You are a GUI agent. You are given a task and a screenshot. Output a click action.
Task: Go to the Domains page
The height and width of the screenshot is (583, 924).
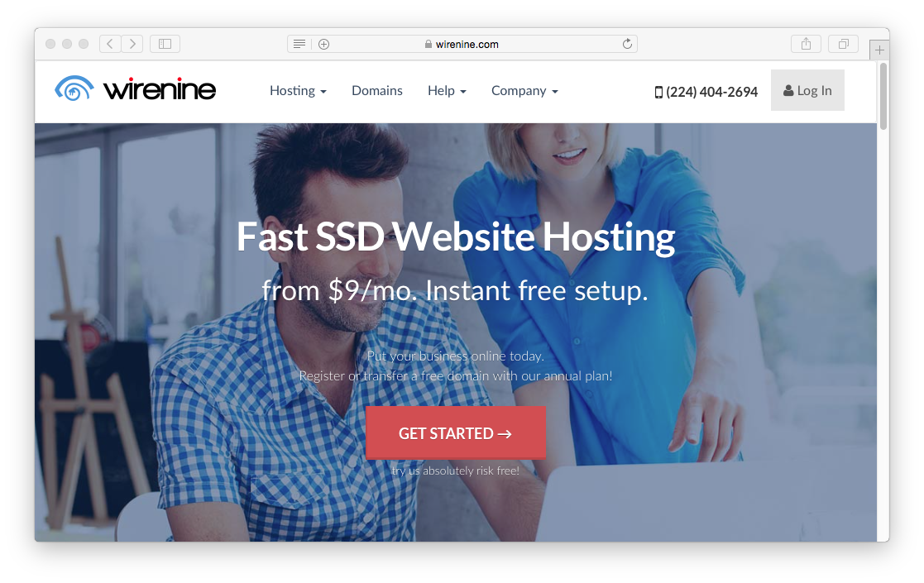(x=377, y=91)
